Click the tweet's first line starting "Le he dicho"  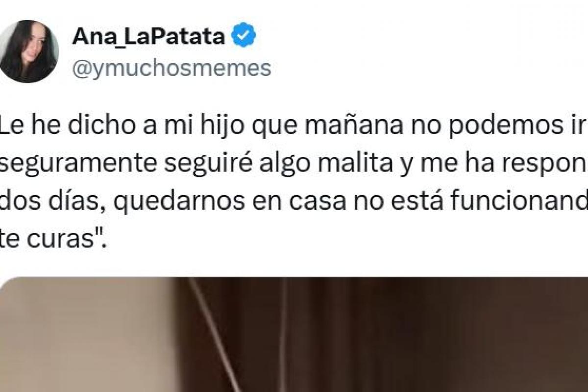coord(293,129)
